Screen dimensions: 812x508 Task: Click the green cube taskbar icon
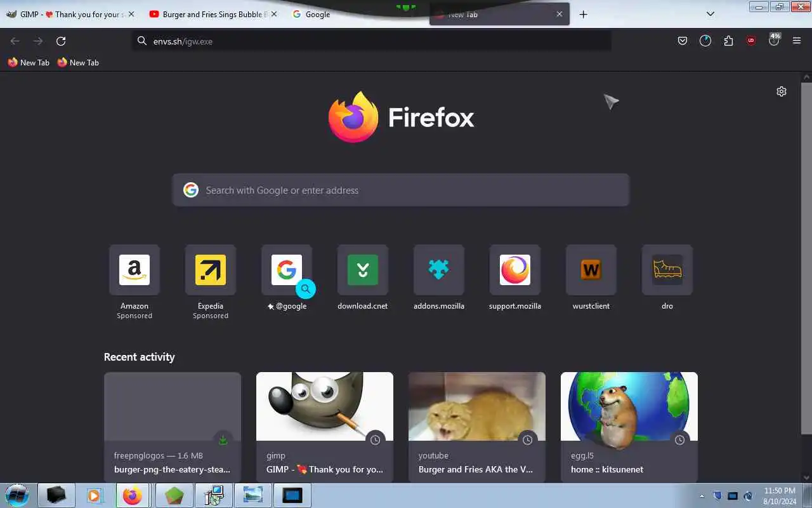coord(174,495)
